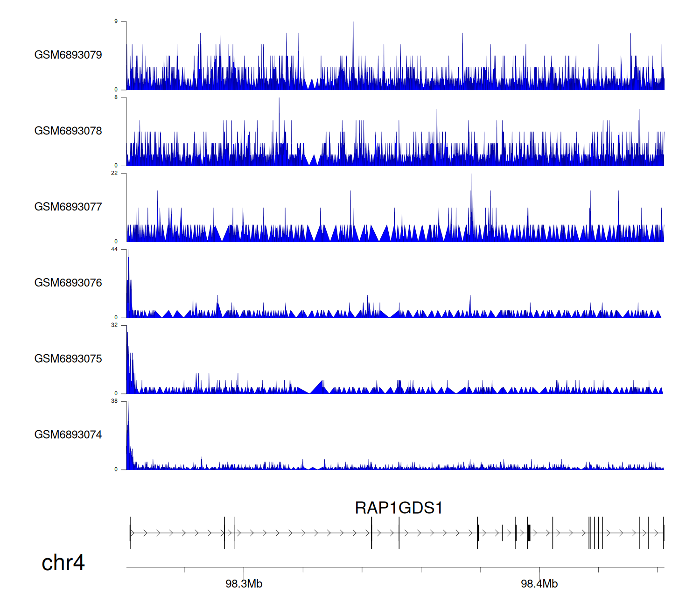Select the GSM6893078 track label
The height and width of the screenshot is (616, 700).
[x=68, y=131]
